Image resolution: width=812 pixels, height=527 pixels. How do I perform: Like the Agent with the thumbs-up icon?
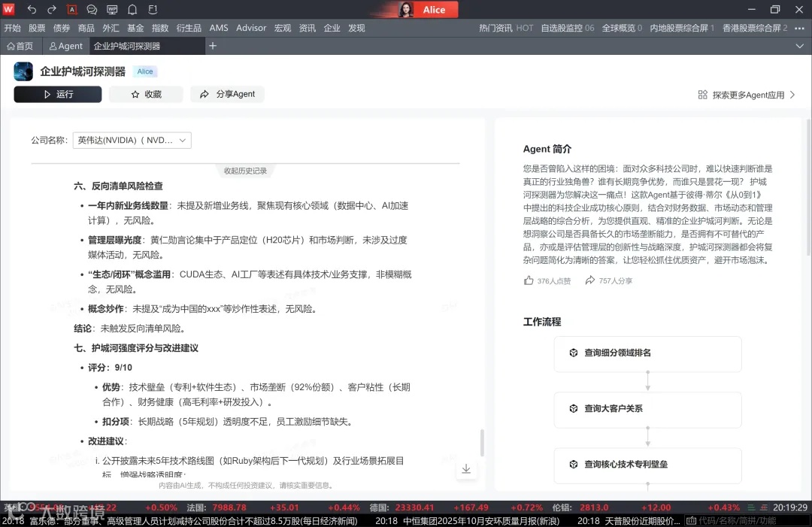(529, 280)
